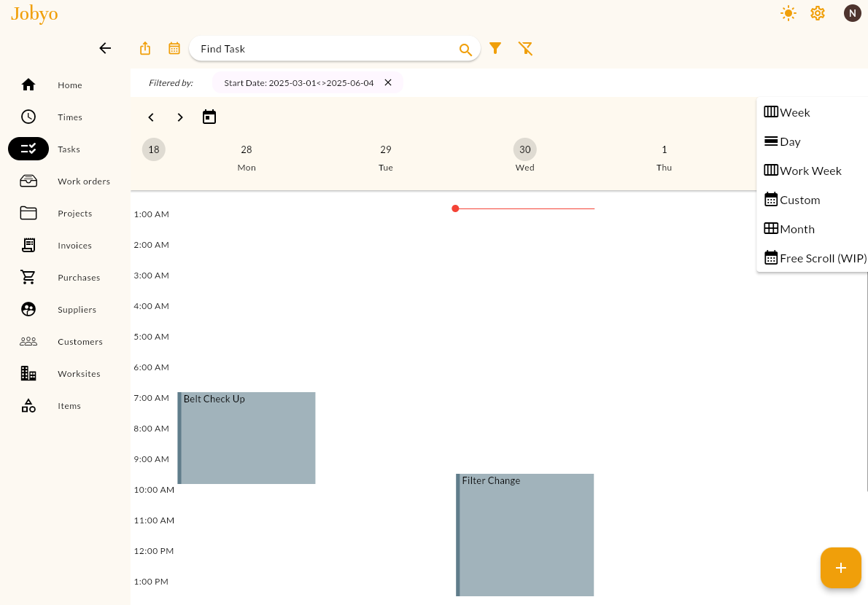Open the filter panel icon
The width and height of the screenshot is (868, 605).
[496, 48]
